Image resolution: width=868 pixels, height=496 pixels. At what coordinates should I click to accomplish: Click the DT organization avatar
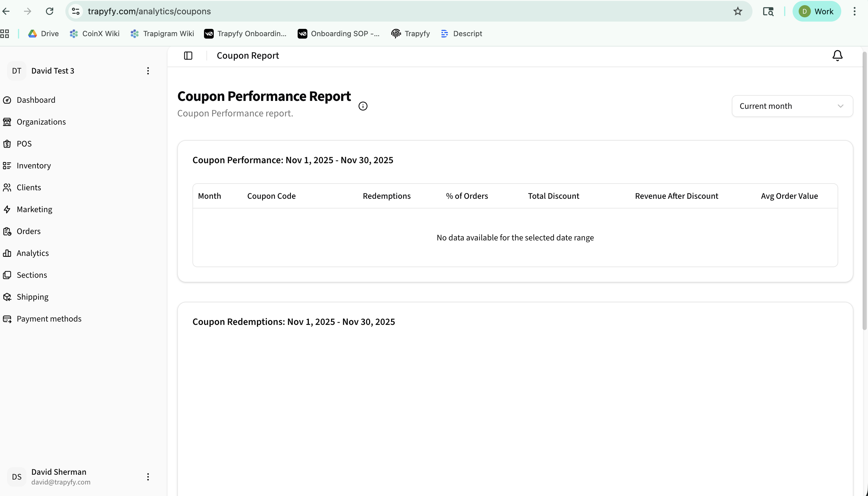tap(17, 71)
